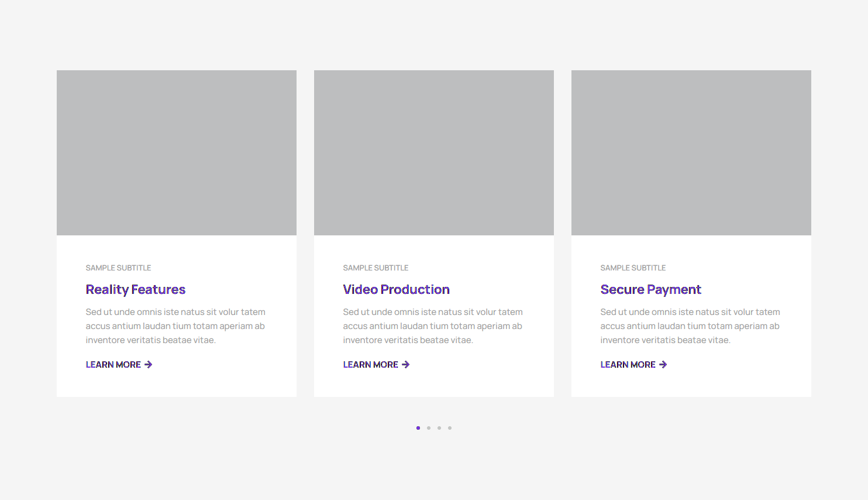The image size is (868, 500).
Task: Click SAMPLE SUBTITLE above Video Production
Action: coord(376,268)
